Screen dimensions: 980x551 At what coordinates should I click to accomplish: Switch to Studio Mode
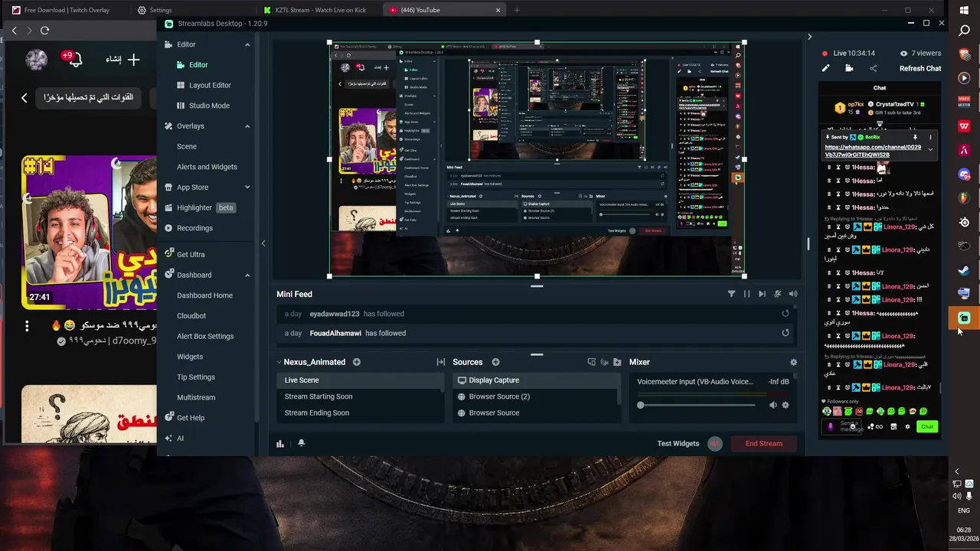pos(209,106)
